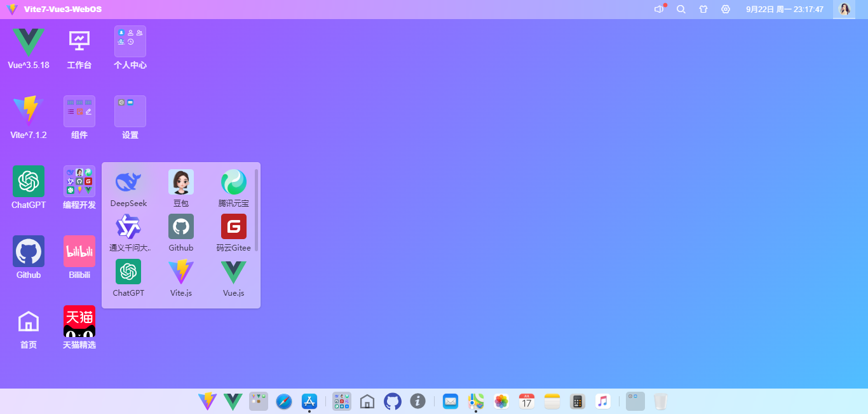Open settings gear in the top bar
868x414 pixels.
coord(726,10)
